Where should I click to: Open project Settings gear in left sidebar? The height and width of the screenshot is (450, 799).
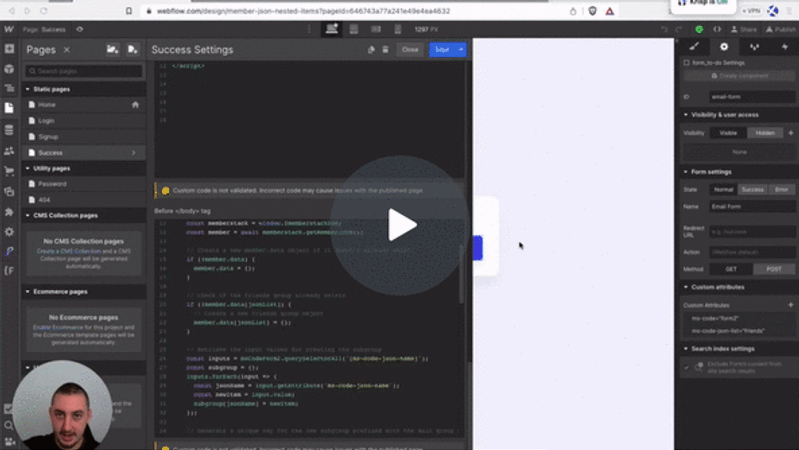(x=9, y=231)
